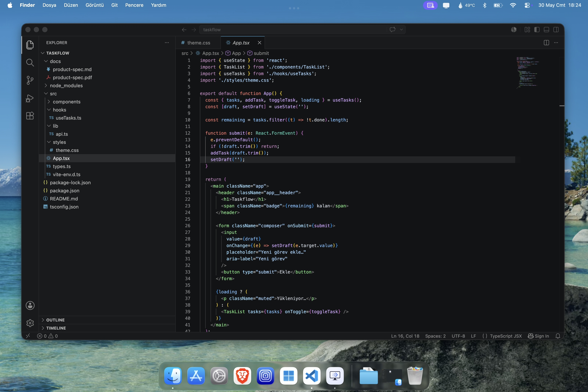Open the Copilot chat icon in title bar
Screen dimensions: 588x392
click(x=392, y=30)
